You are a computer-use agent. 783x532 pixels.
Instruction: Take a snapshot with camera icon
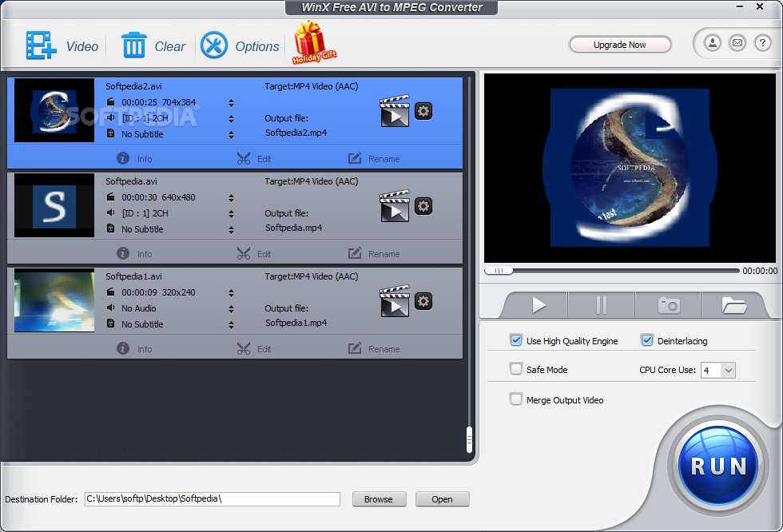point(668,305)
